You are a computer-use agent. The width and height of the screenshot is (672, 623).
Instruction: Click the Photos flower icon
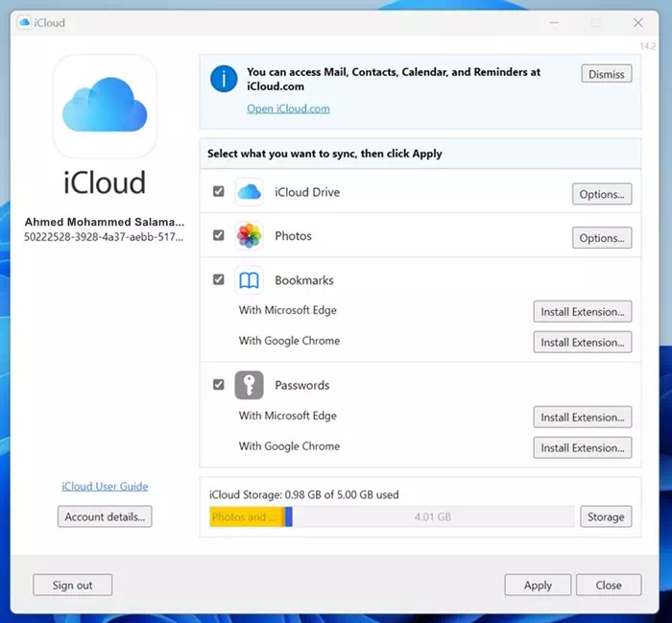[x=249, y=235]
